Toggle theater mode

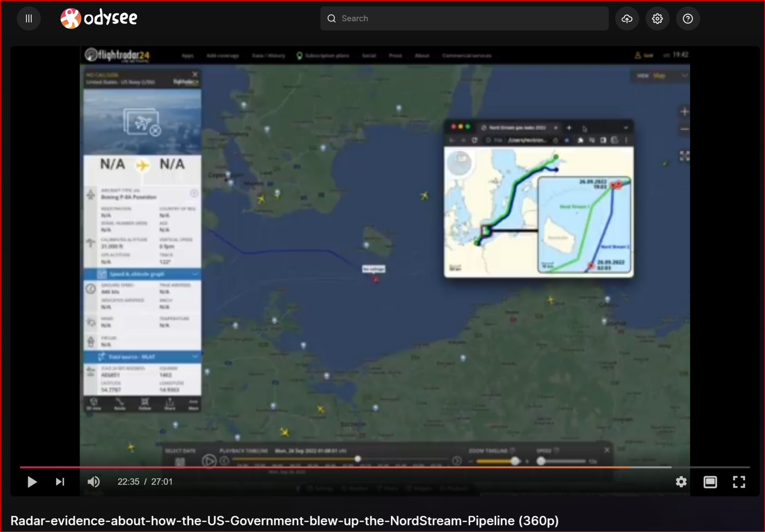(x=710, y=482)
